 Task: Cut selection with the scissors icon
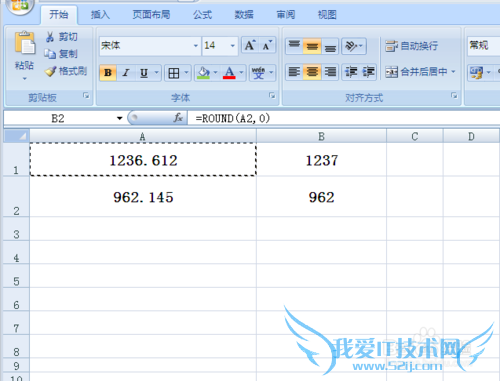pos(50,37)
